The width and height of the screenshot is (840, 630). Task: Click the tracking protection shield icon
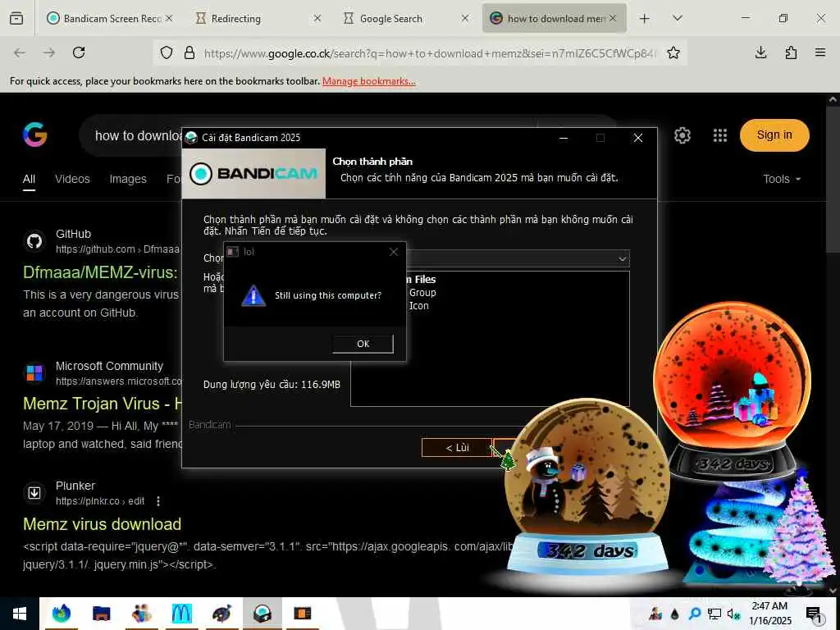tap(167, 52)
